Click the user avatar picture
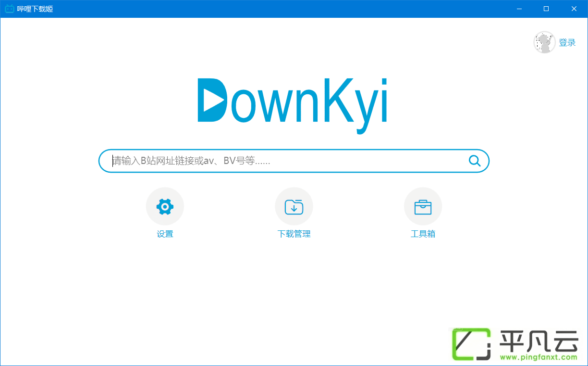This screenshot has height=366, width=588. (x=545, y=42)
